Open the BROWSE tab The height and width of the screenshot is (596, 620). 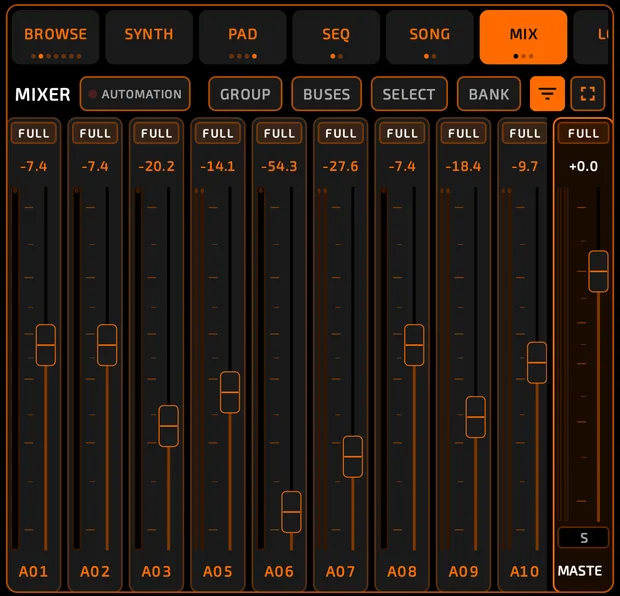pos(55,37)
